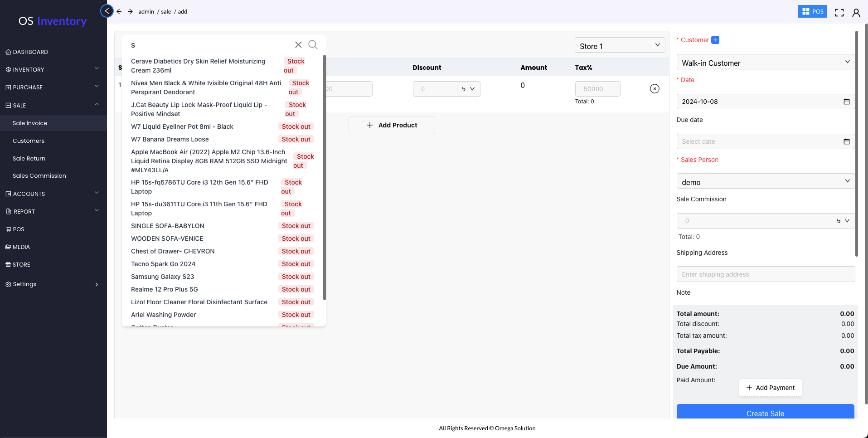This screenshot has height=438, width=868.
Task: Open the Date calendar picker icon
Action: [846, 102]
